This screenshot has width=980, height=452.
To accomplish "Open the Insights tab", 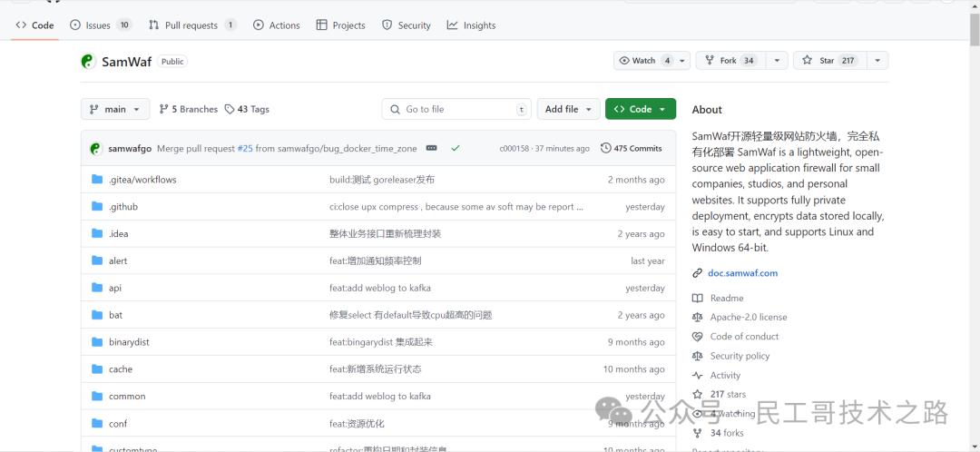I will [471, 25].
